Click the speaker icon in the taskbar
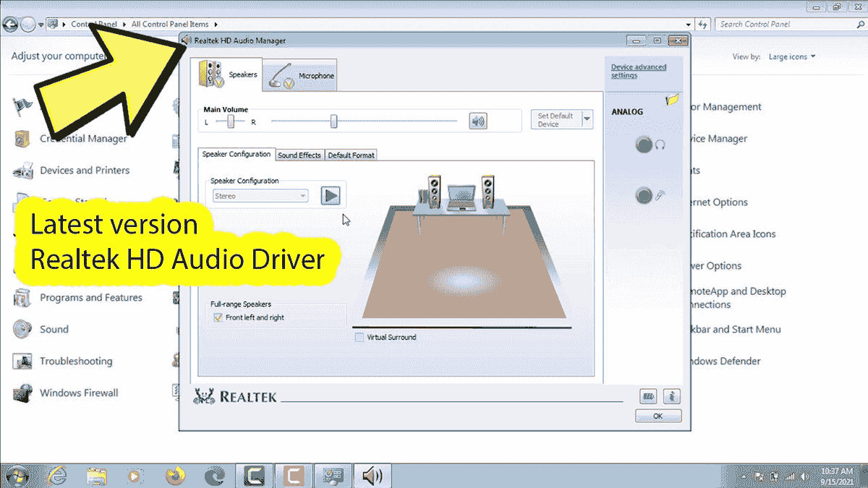The height and width of the screenshot is (488, 868). [x=372, y=475]
